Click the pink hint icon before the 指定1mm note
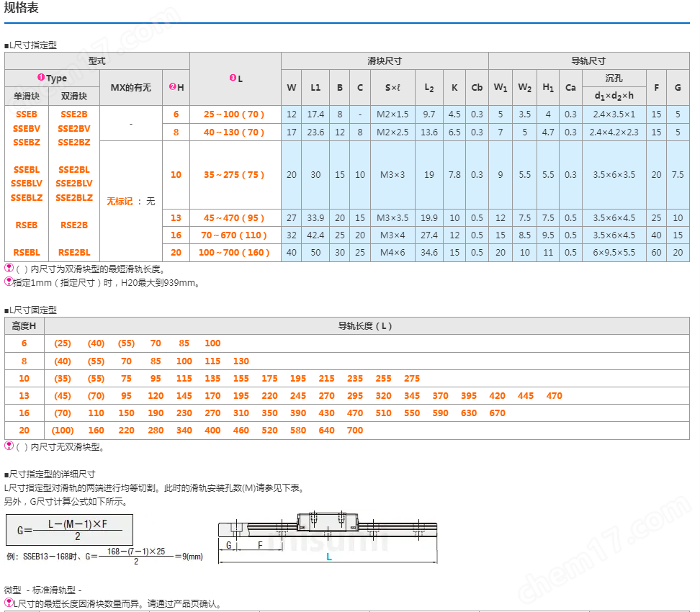 coord(9,282)
